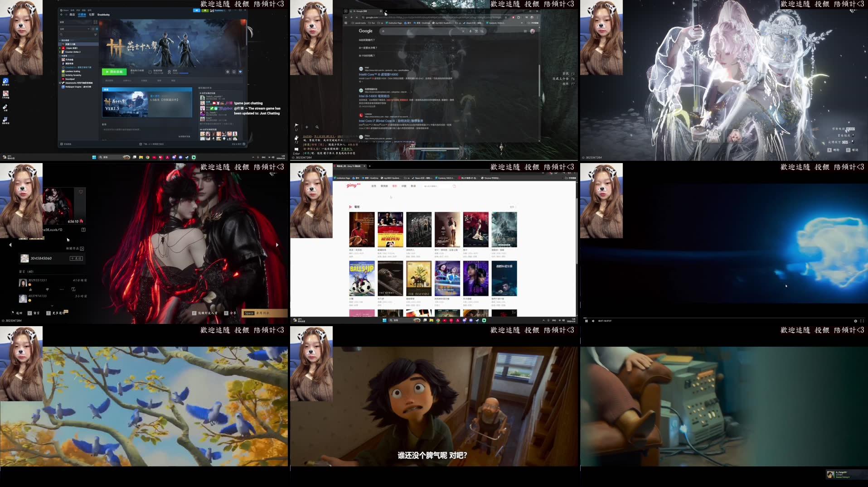Open video player settings gear
The image size is (868, 487).
856,321
